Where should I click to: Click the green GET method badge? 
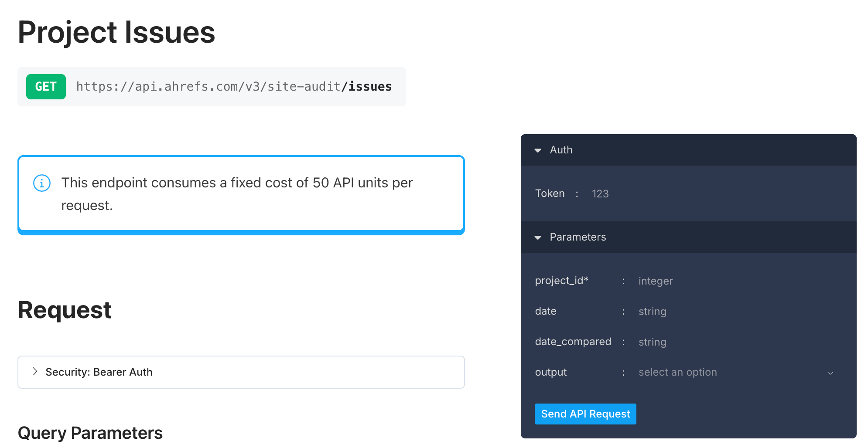[x=46, y=87]
